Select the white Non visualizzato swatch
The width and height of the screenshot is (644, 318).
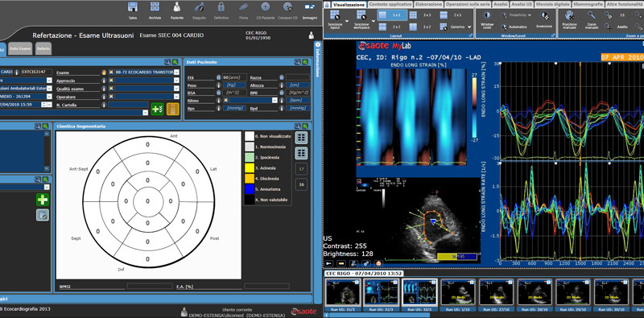249,136
